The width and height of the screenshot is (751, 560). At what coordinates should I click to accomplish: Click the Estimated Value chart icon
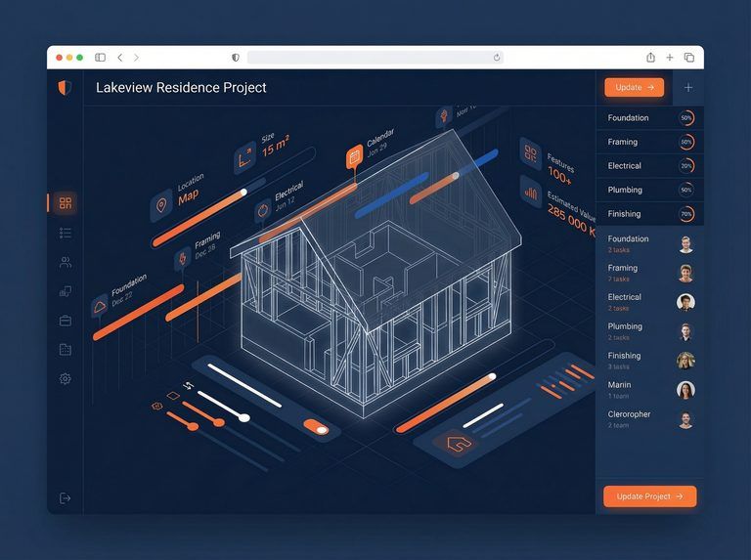click(x=531, y=193)
